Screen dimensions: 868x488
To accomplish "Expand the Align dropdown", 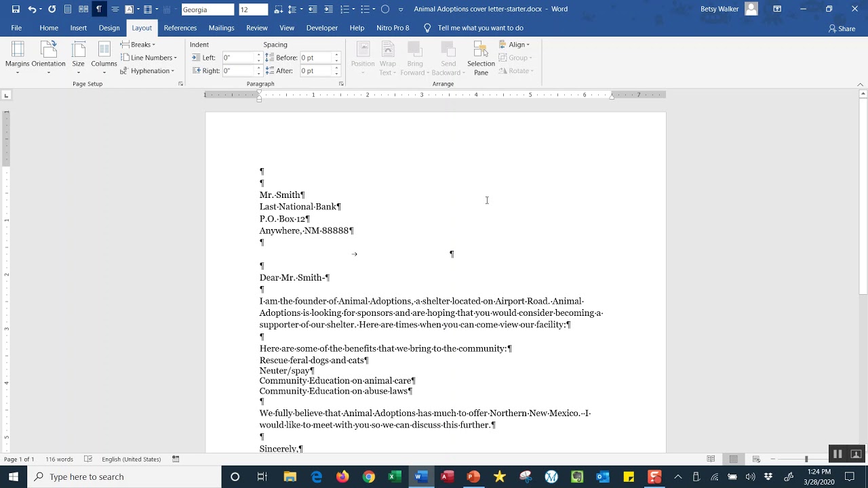I will (x=515, y=45).
